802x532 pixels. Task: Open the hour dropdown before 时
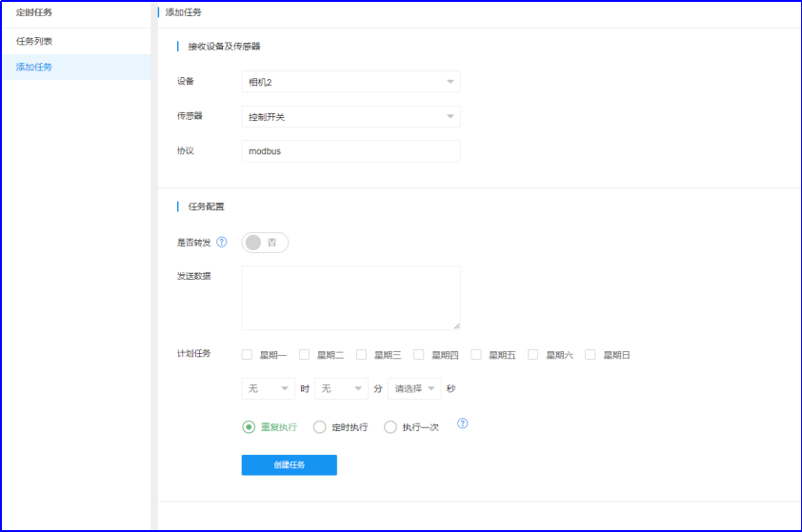[x=269, y=389]
